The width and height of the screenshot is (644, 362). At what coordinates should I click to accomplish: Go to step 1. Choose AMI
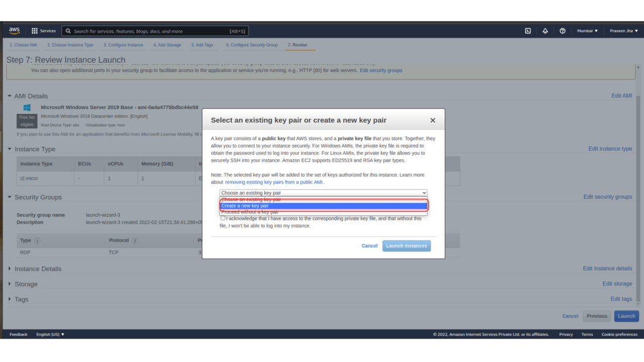[x=23, y=45]
